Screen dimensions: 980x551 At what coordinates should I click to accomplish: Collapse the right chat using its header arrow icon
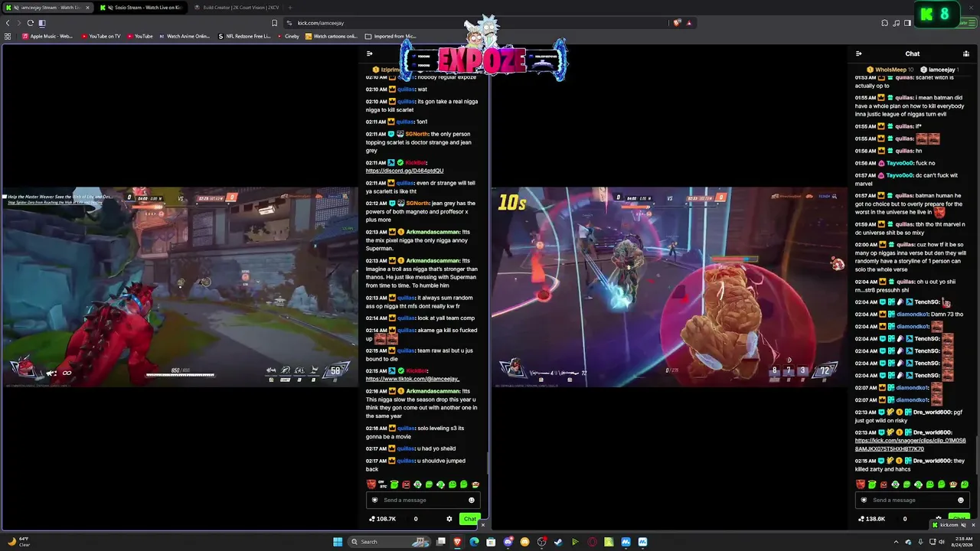(858, 54)
